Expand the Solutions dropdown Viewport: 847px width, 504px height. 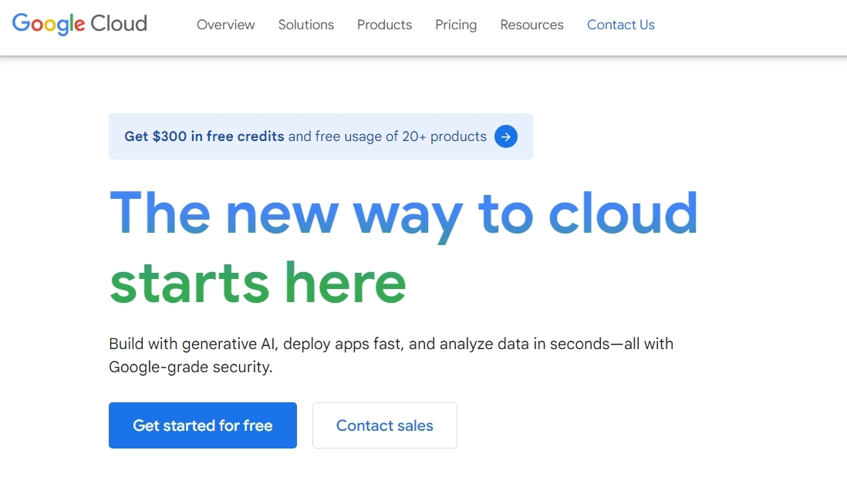tap(305, 25)
